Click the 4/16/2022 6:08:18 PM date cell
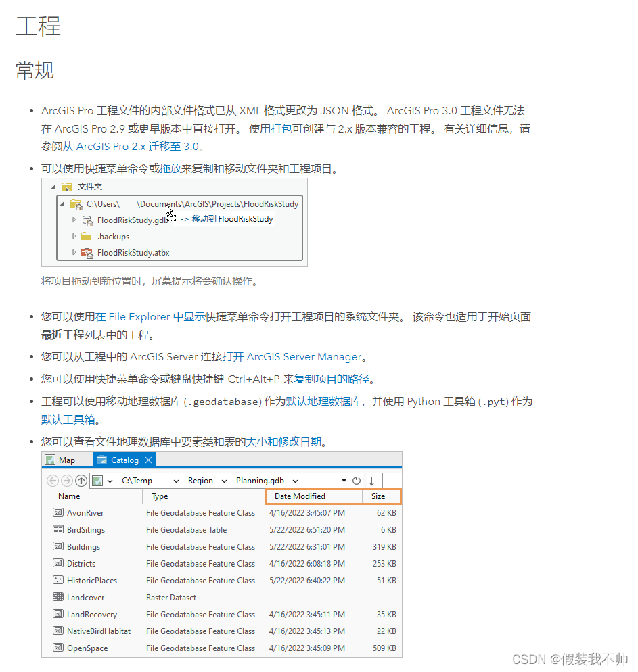The height and width of the screenshot is (672, 638). click(x=307, y=564)
